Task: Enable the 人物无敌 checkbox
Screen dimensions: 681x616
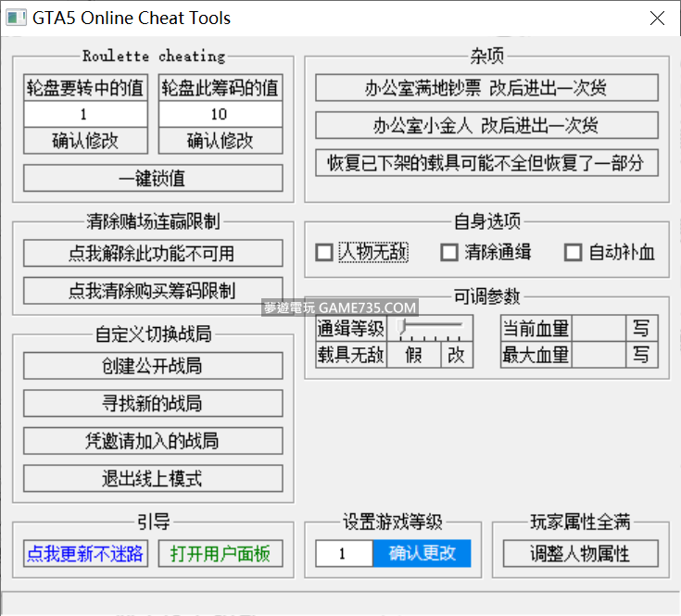Action: (x=324, y=253)
